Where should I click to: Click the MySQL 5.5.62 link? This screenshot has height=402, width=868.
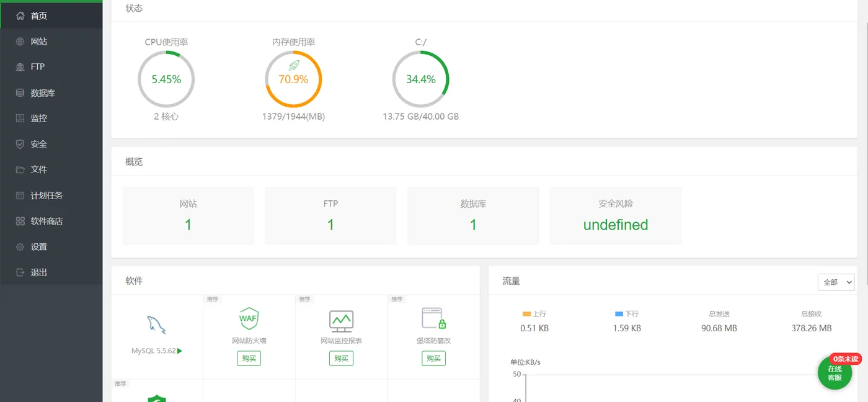153,351
